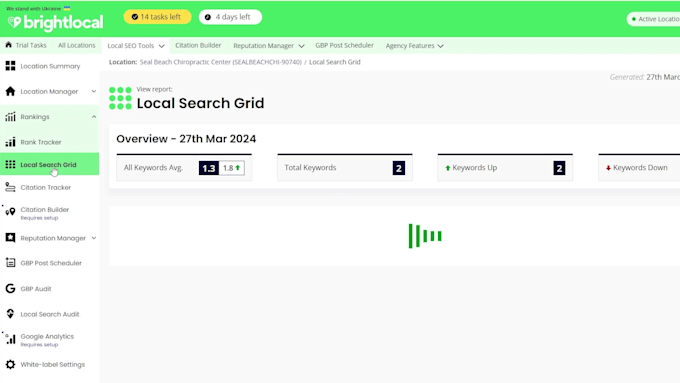Click the White-label Settings gear icon

(10, 364)
